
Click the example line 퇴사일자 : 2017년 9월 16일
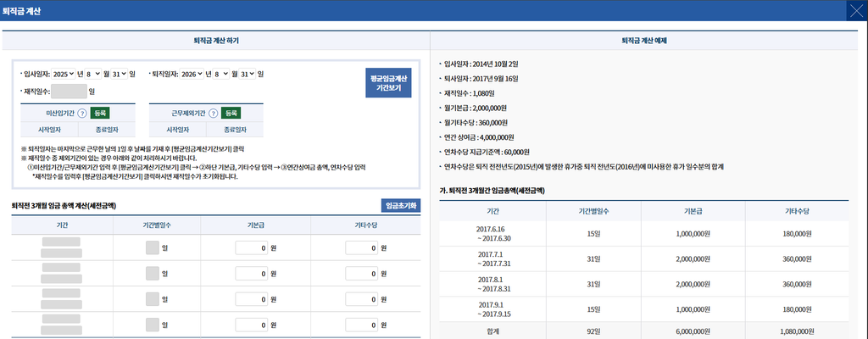click(x=481, y=79)
